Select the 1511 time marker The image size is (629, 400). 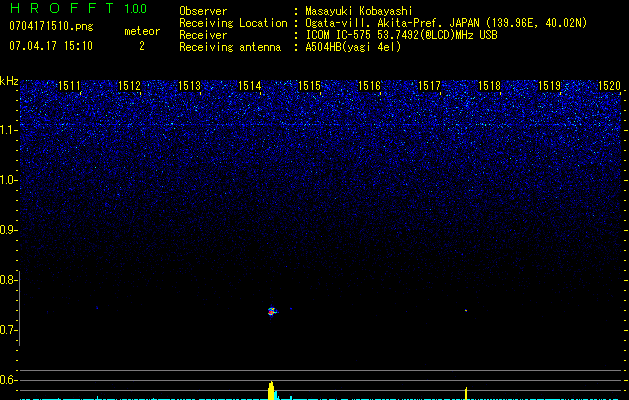(x=70, y=87)
